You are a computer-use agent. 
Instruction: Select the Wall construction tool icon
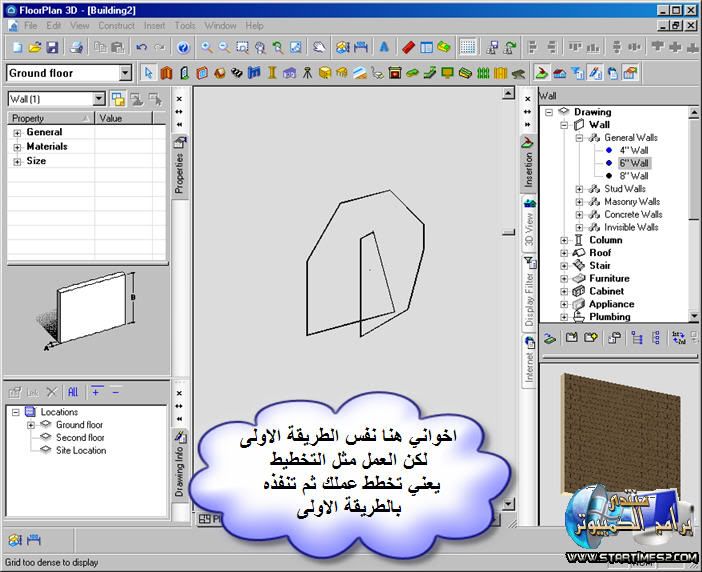pyautogui.click(x=167, y=73)
